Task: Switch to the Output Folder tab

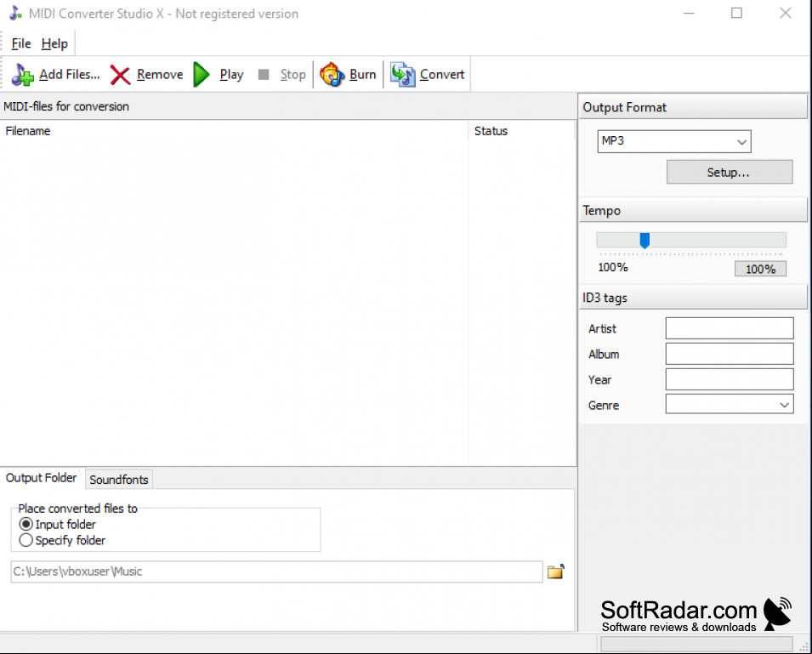Action: point(42,477)
